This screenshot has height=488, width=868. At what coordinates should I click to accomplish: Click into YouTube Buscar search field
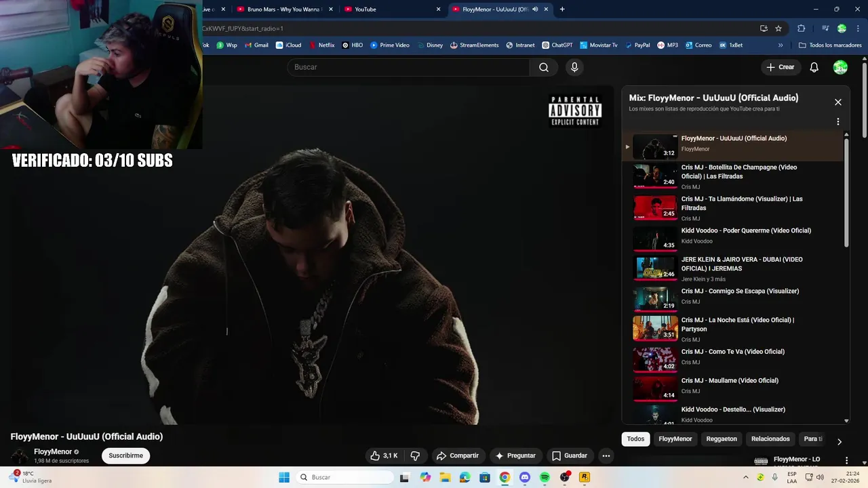point(408,67)
